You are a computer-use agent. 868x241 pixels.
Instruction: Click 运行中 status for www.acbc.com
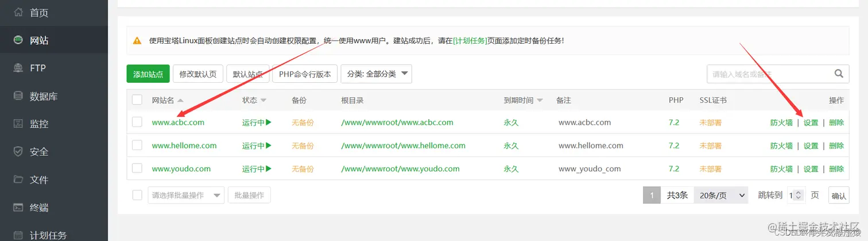[x=257, y=122]
